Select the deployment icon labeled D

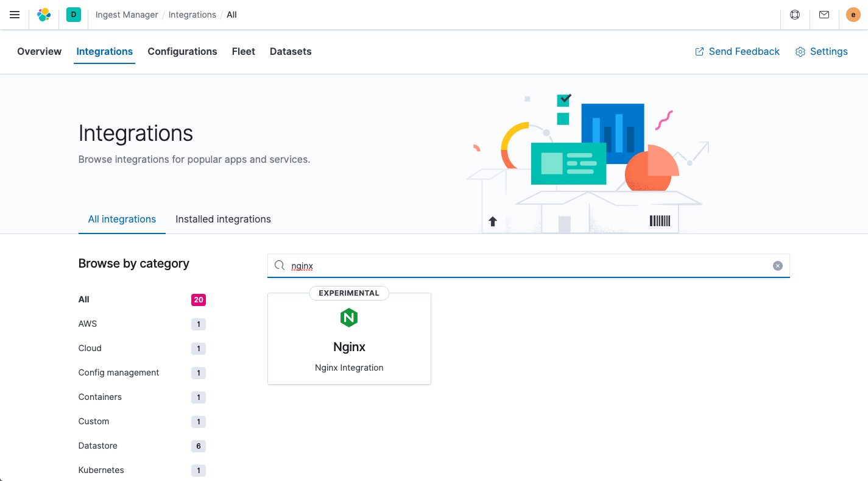point(73,15)
